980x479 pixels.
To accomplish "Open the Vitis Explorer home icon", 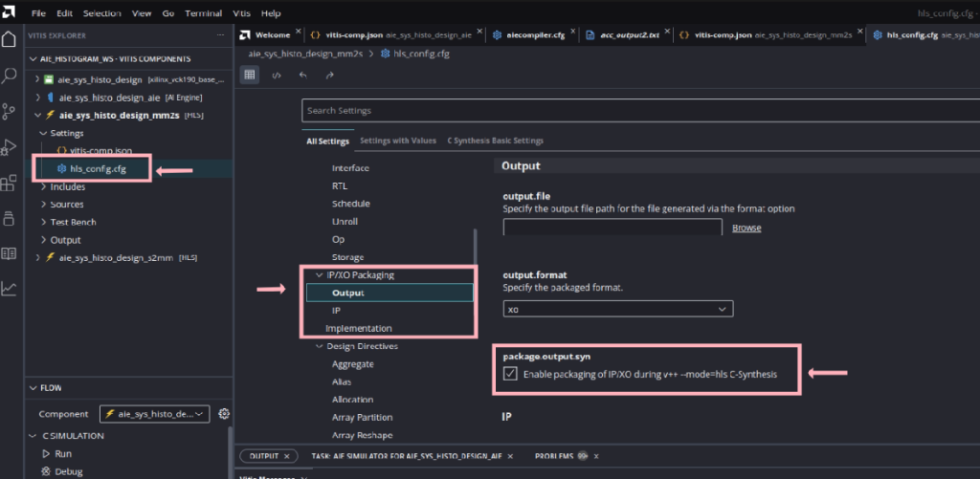I will click(9, 38).
